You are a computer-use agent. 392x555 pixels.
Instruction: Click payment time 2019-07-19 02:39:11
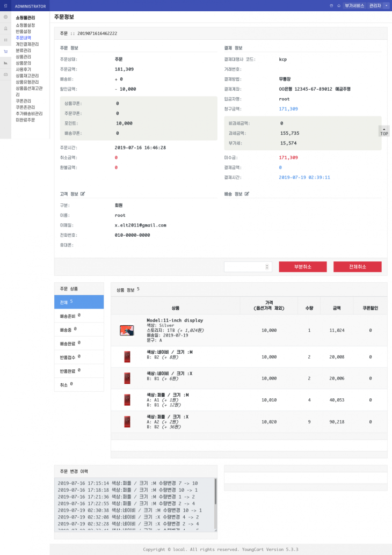click(x=304, y=177)
